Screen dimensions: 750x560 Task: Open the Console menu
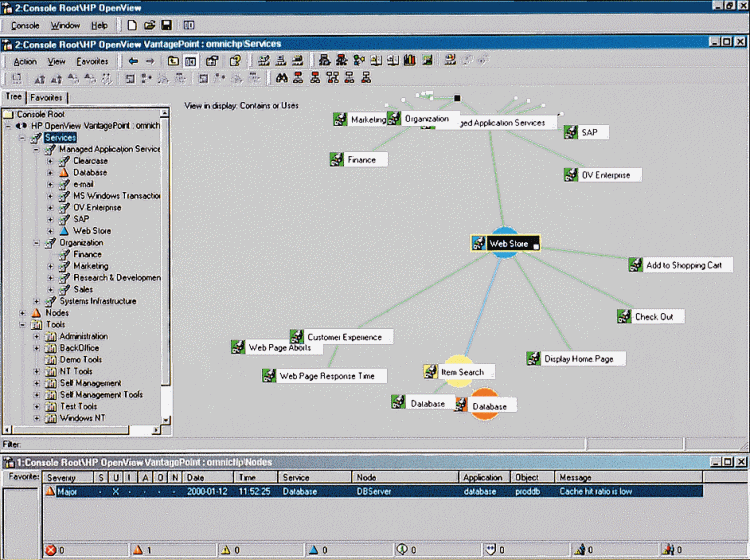[x=25, y=25]
